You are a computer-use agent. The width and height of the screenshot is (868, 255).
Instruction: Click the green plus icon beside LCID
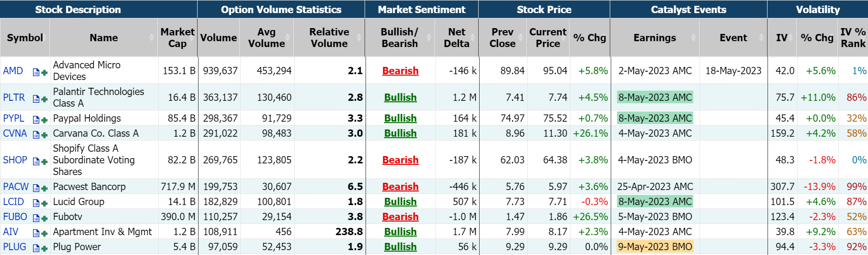pos(44,203)
